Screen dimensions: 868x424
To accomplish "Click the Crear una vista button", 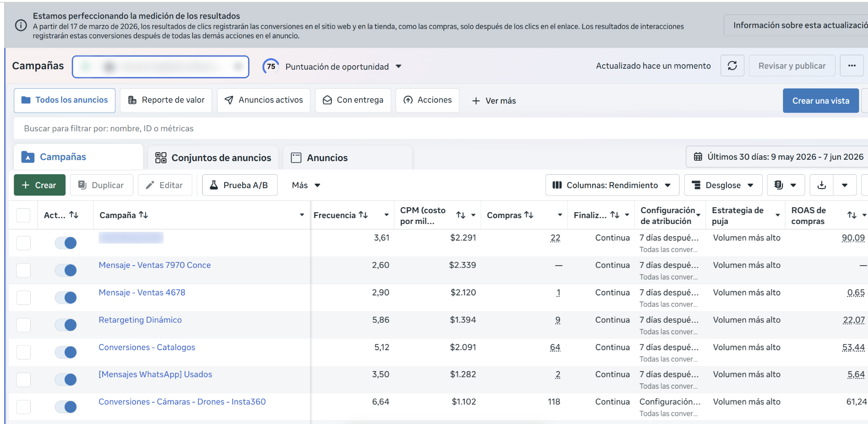I will [x=821, y=100].
